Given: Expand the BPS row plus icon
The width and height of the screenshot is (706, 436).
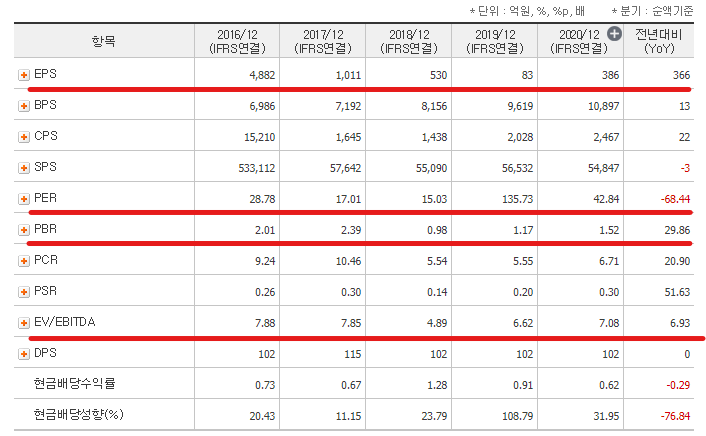Looking at the screenshot, I should pos(24,106).
